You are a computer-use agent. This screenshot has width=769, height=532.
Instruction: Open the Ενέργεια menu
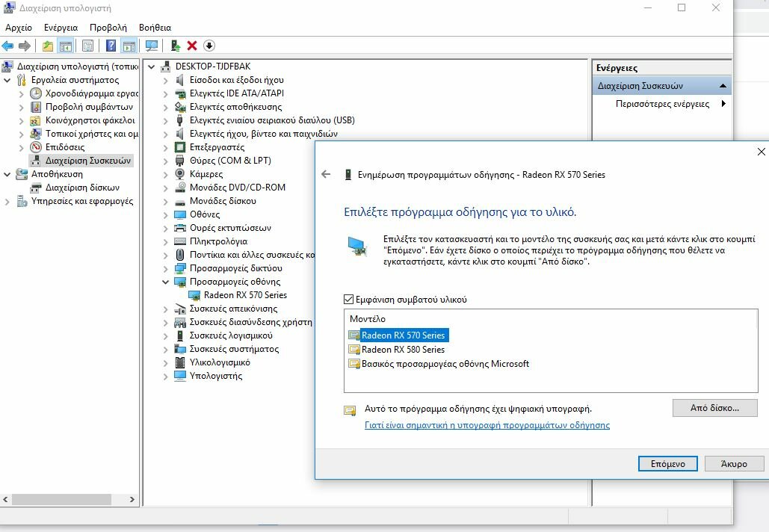[61, 28]
